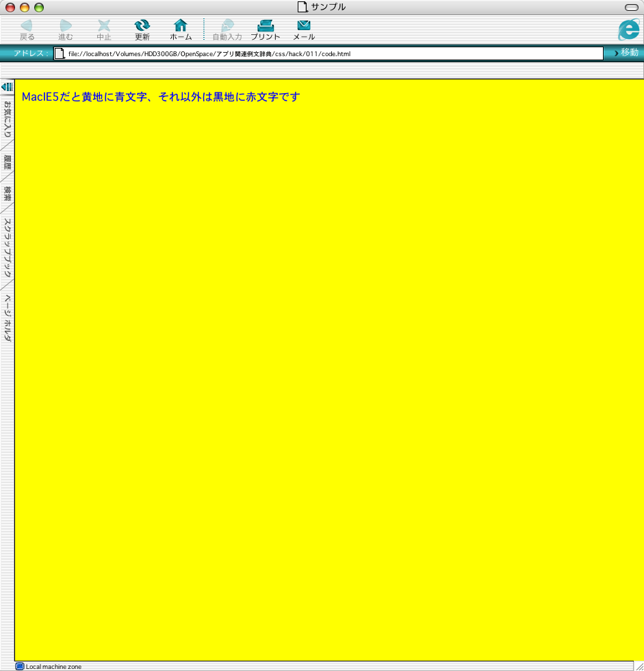Screen dimensions: 644x671
Task: Click the Internet Explorer logo
Action: (x=628, y=29)
